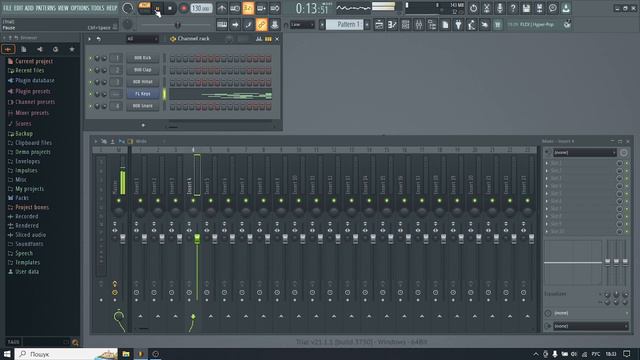Click the link orange chain icon
The image size is (640, 360).
click(x=262, y=25)
